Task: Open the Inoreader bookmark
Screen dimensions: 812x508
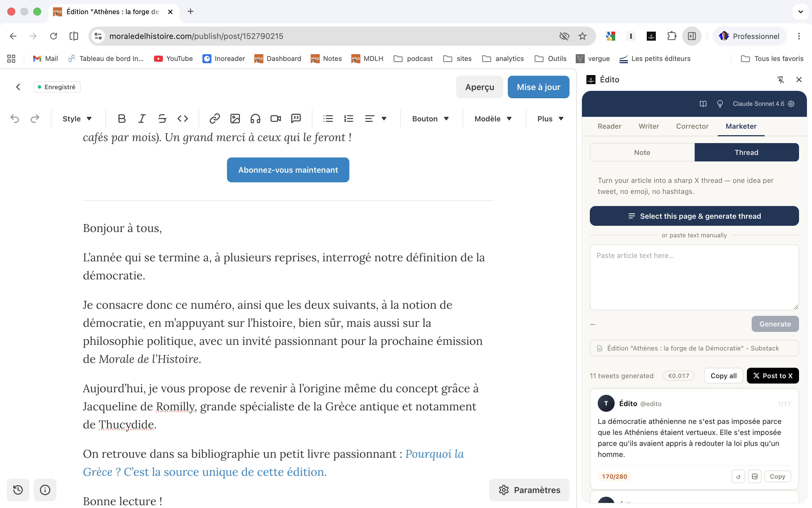Action: 224,58
